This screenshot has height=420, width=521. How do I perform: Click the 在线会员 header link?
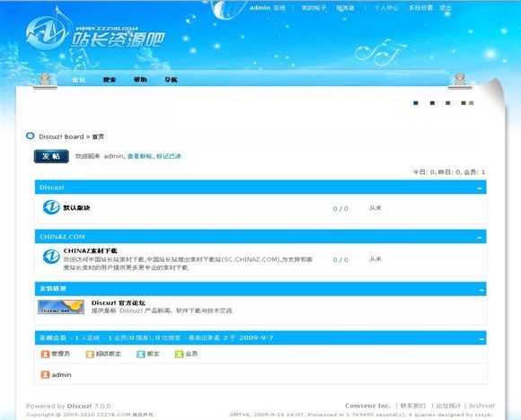pos(53,338)
